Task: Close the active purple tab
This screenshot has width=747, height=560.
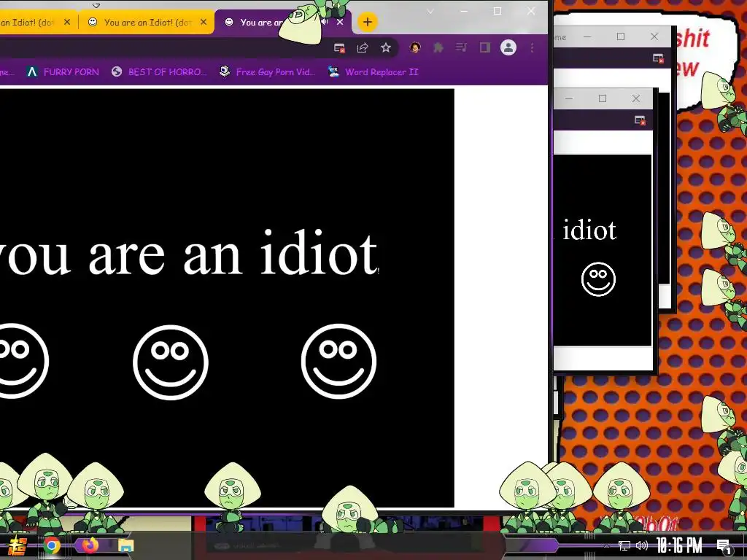Action: (x=340, y=22)
